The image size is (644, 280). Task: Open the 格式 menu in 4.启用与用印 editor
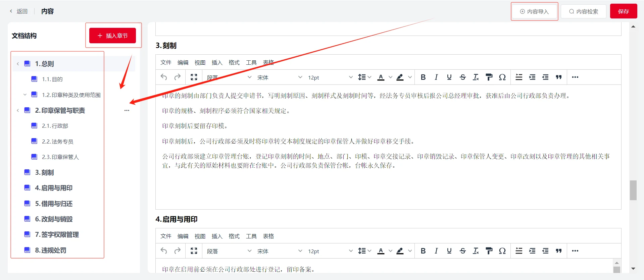pyautogui.click(x=234, y=236)
